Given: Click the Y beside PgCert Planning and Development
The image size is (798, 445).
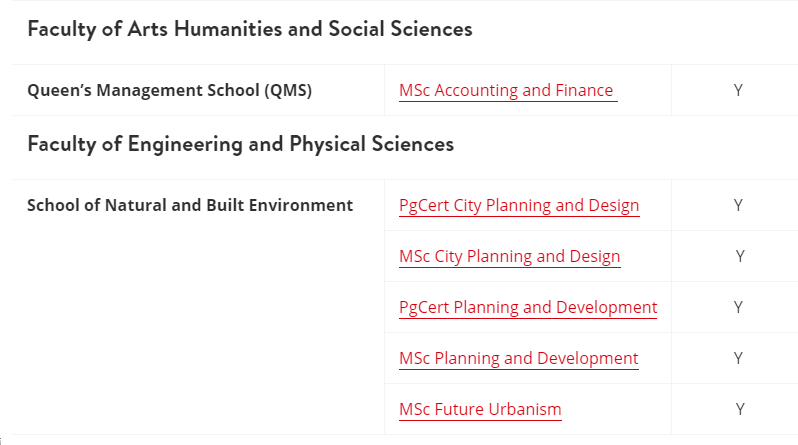Looking at the screenshot, I should click(x=738, y=308).
